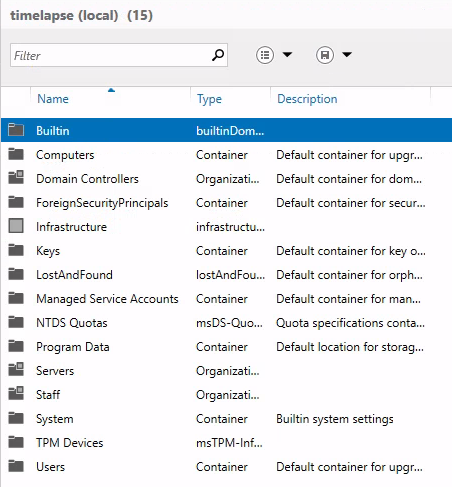Click the Staff organizational unit icon
452x487 pixels.
(x=16, y=394)
